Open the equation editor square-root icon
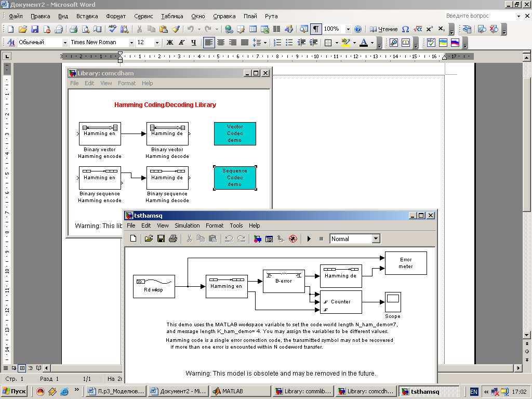The width and height of the screenshot is (532, 399). coord(418,29)
